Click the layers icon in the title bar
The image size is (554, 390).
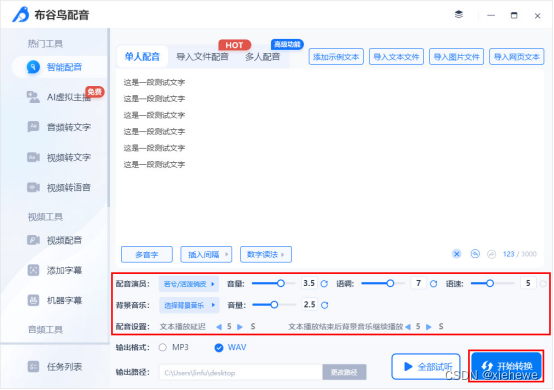pyautogui.click(x=459, y=14)
